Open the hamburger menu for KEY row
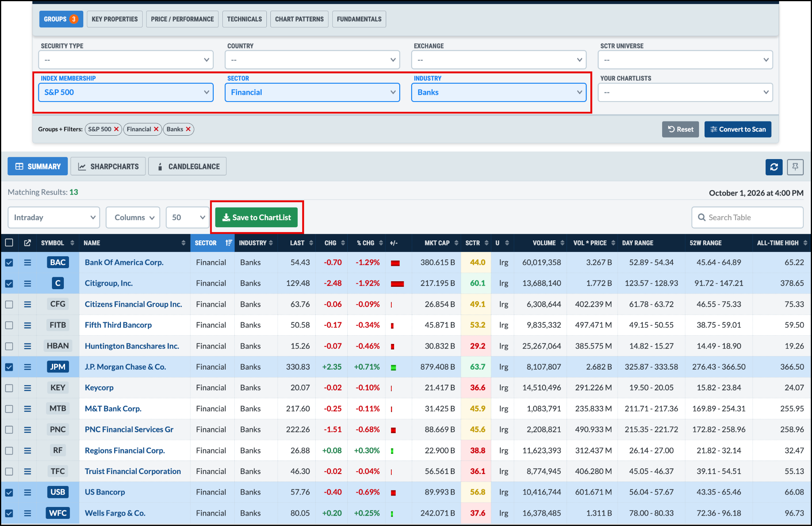Image resolution: width=812 pixels, height=526 pixels. 27,388
